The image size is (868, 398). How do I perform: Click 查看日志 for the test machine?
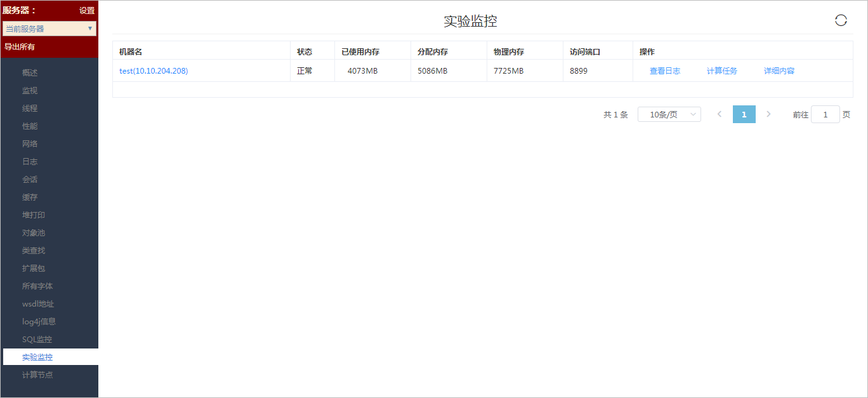point(665,71)
